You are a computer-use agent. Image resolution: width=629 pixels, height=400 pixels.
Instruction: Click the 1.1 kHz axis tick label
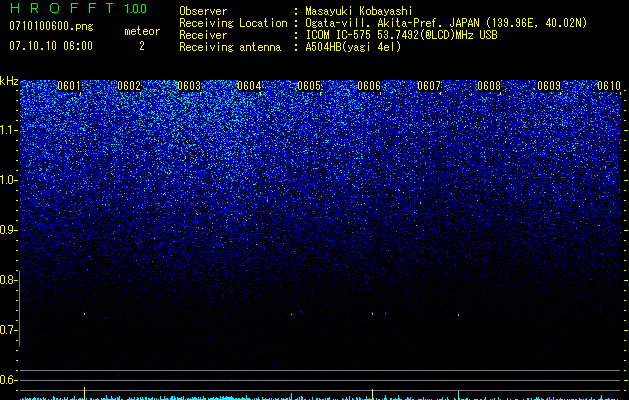coord(8,130)
